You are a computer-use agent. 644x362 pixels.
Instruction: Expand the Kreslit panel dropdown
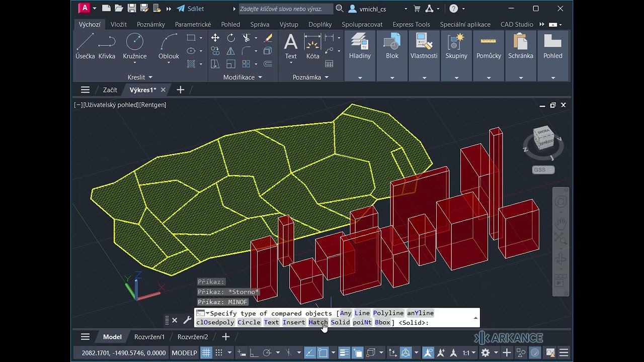coord(140,77)
